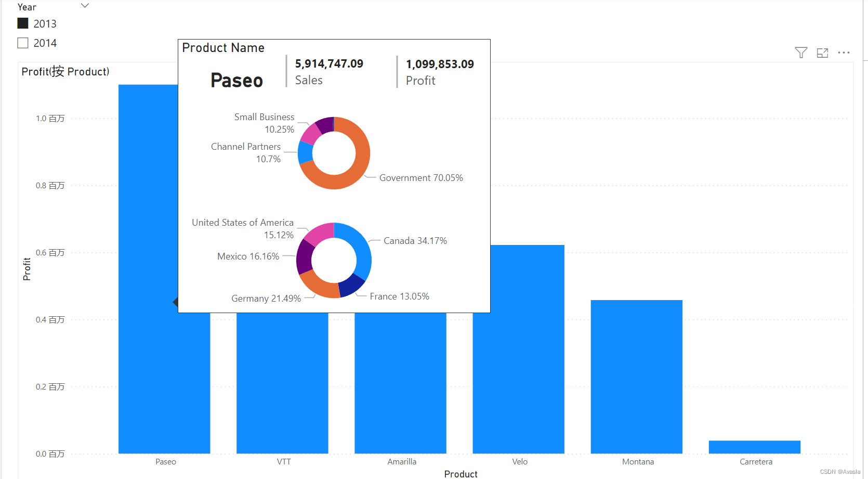Image resolution: width=868 pixels, height=479 pixels.
Task: Click the Canada 34.17% label
Action: click(415, 241)
